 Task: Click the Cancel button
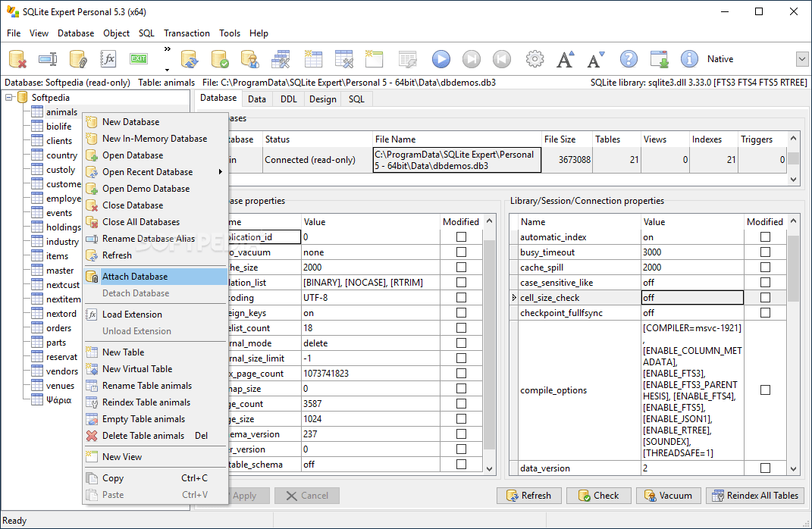tap(307, 496)
